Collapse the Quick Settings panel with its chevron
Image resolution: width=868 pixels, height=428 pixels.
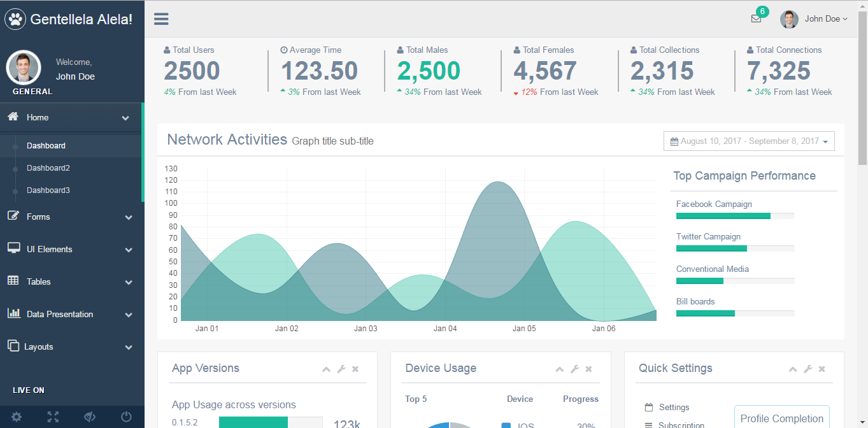[x=793, y=369]
